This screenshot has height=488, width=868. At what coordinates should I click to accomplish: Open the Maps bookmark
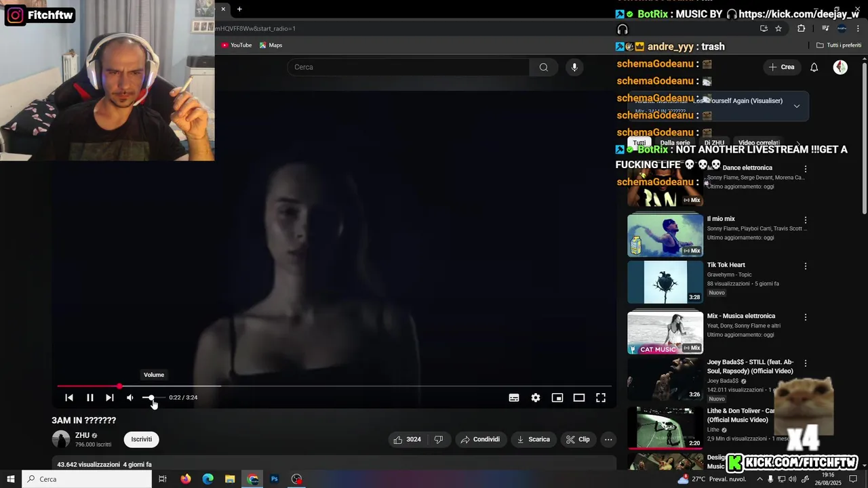point(271,45)
